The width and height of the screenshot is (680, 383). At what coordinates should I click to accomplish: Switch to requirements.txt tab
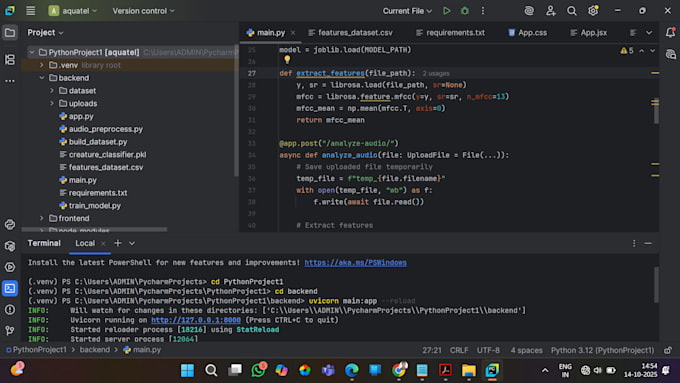click(450, 33)
